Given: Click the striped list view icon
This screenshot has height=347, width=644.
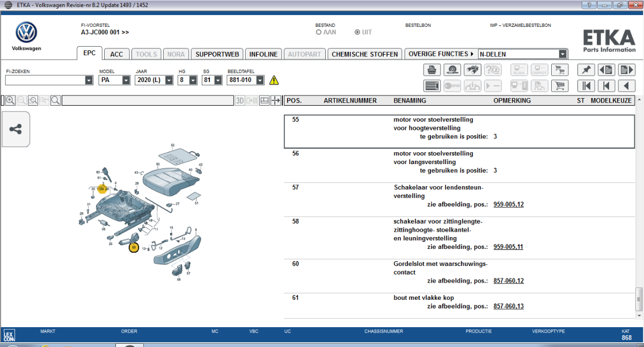Looking at the screenshot, I should tap(431, 86).
